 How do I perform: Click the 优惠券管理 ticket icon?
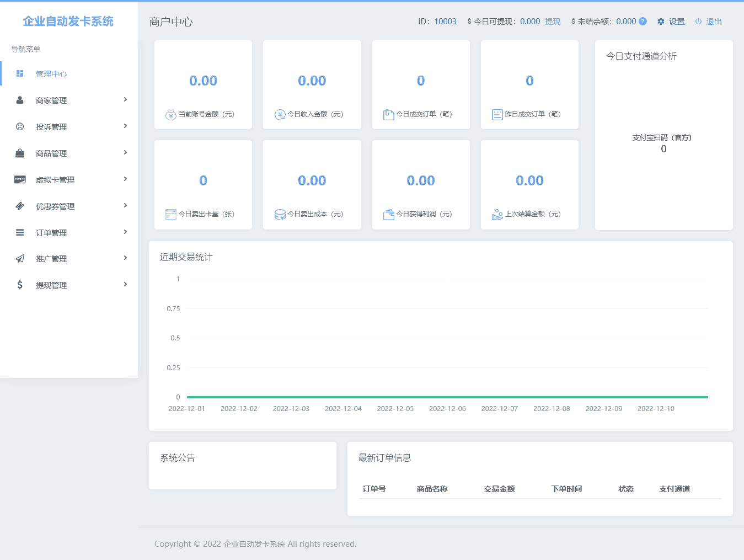click(20, 206)
